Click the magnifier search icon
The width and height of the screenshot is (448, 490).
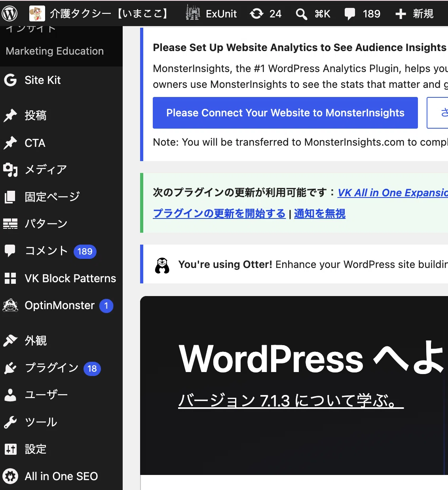point(302,14)
